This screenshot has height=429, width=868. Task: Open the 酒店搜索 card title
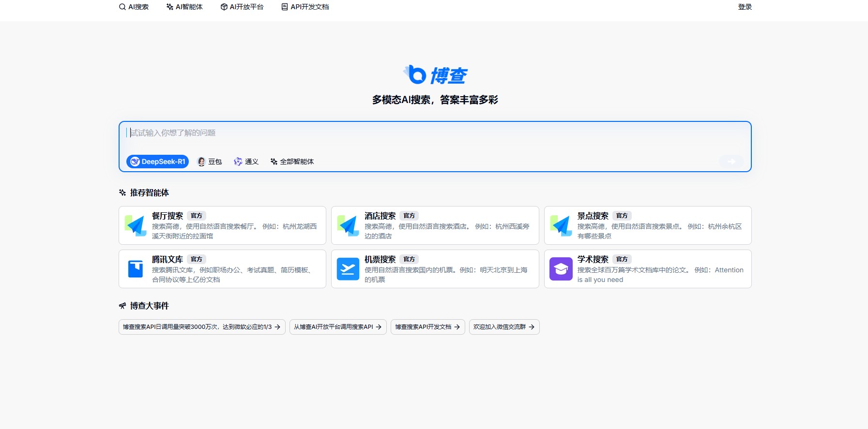click(x=380, y=216)
